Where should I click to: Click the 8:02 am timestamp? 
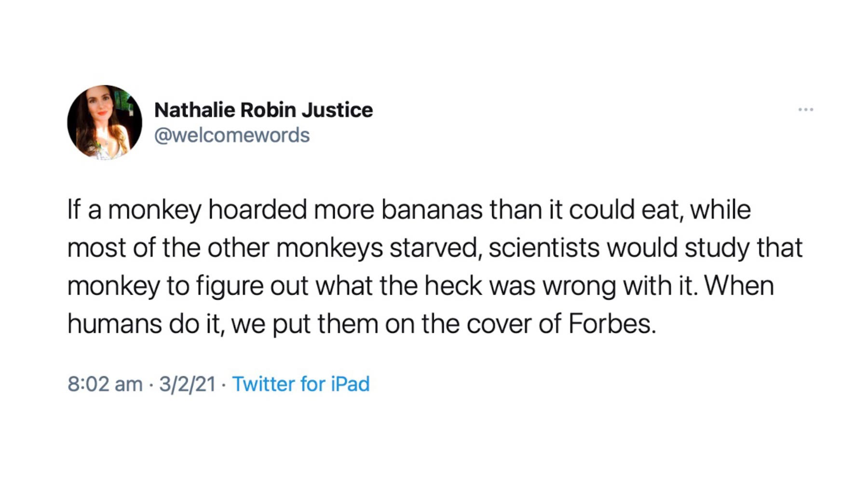pyautogui.click(x=105, y=384)
